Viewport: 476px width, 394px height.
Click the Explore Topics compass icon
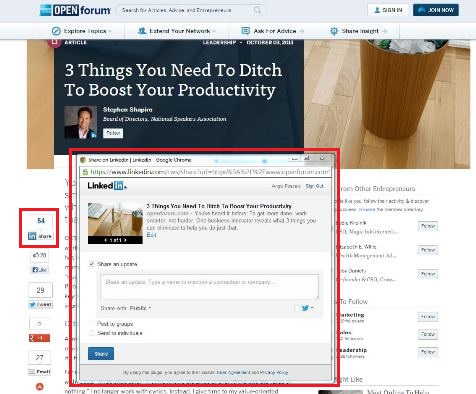click(56, 31)
